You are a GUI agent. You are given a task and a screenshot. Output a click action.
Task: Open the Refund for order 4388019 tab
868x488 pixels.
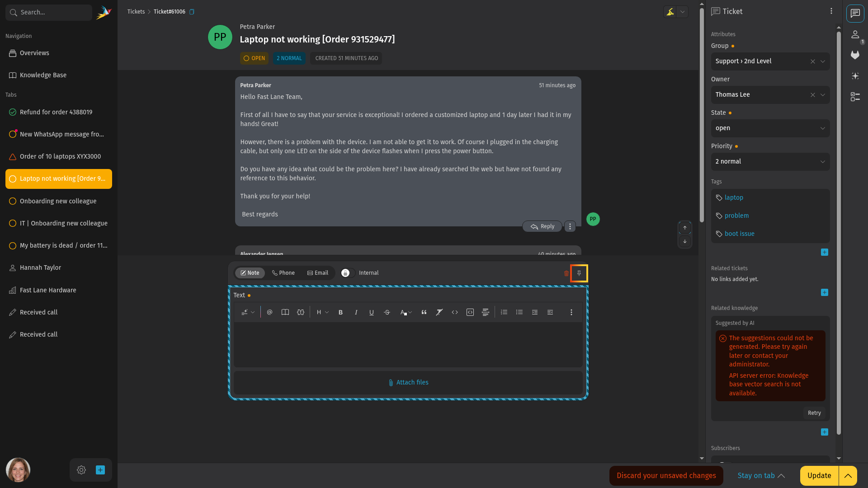[59, 112]
